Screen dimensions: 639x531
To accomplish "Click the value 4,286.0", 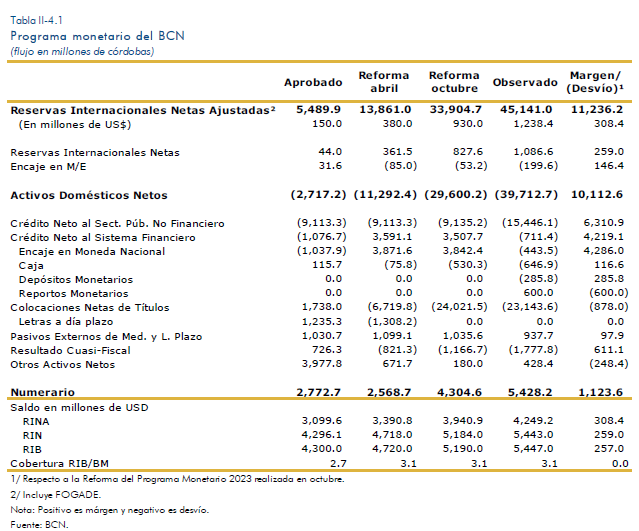I will coord(604,251).
